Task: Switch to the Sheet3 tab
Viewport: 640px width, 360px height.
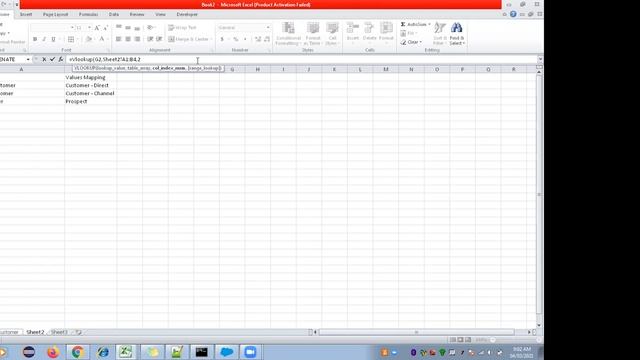Action: pyautogui.click(x=59, y=332)
